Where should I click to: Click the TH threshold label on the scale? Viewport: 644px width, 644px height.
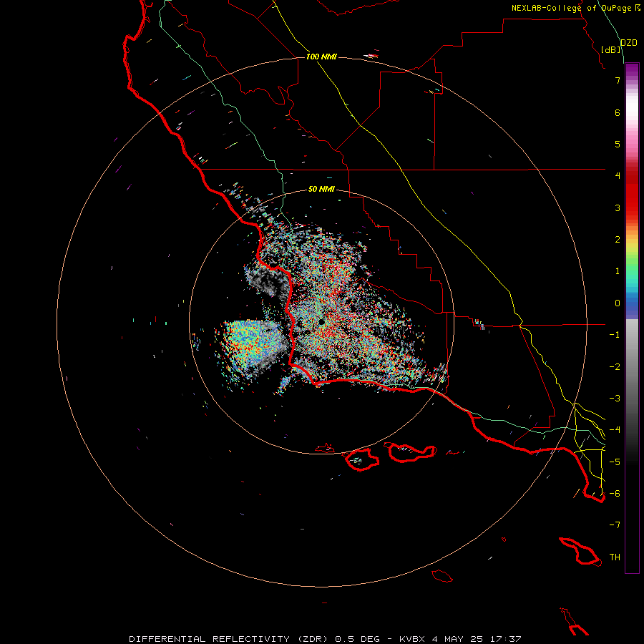[x=615, y=557]
